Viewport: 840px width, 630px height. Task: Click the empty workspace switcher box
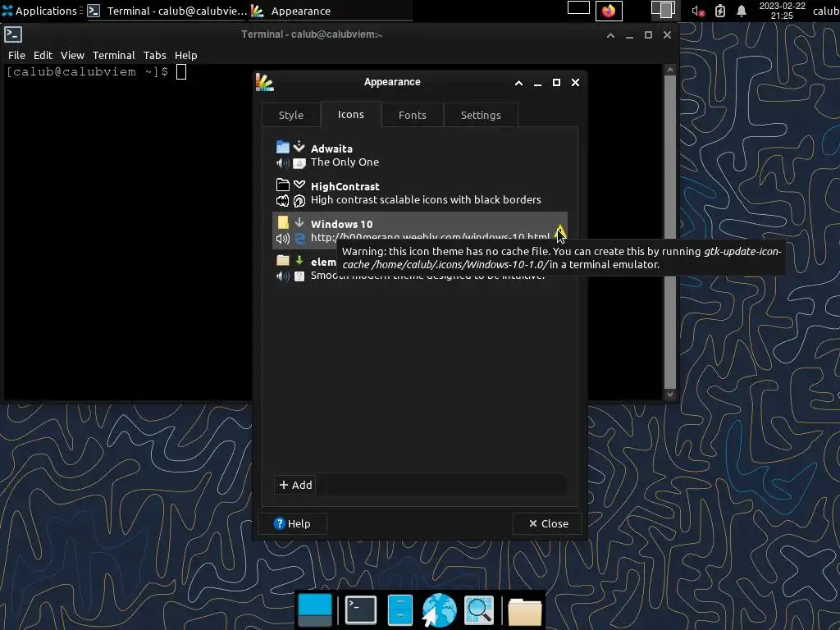pos(578,7)
